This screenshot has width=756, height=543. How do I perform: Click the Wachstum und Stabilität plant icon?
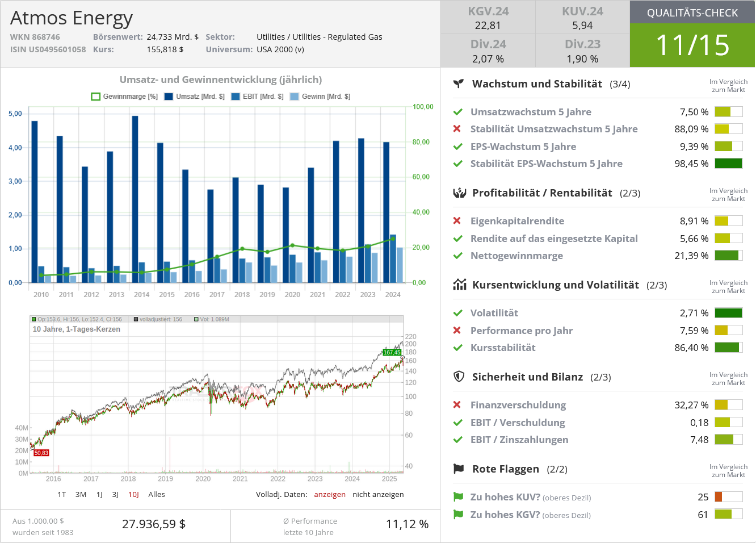tap(459, 83)
